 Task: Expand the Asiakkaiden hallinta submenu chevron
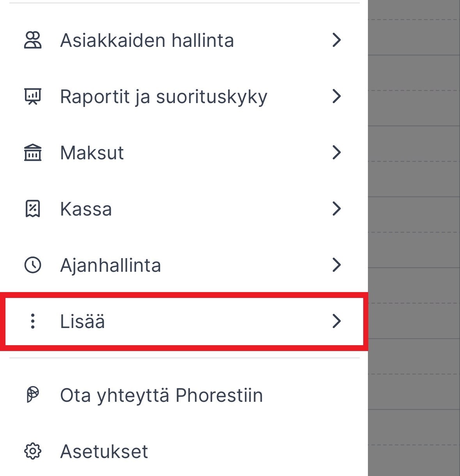click(337, 39)
